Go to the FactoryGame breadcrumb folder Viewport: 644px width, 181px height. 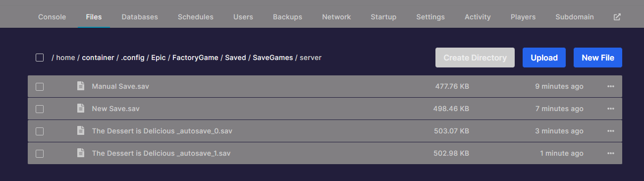[x=195, y=58]
